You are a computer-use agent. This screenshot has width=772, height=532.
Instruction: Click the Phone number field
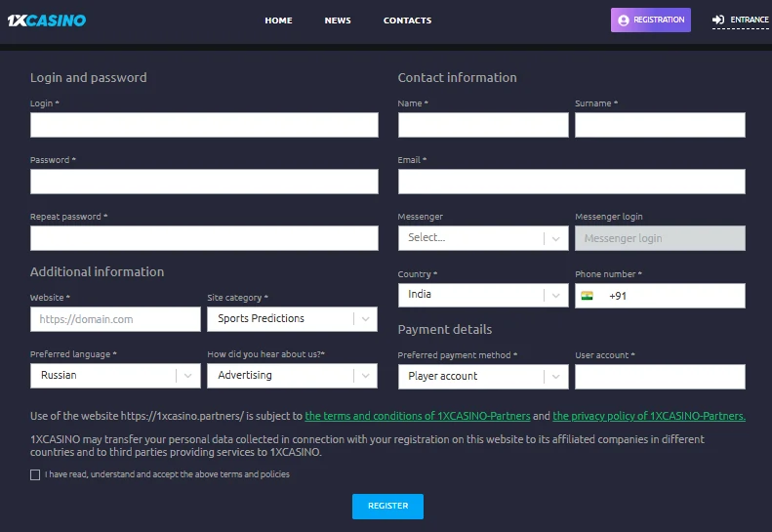[660, 296]
